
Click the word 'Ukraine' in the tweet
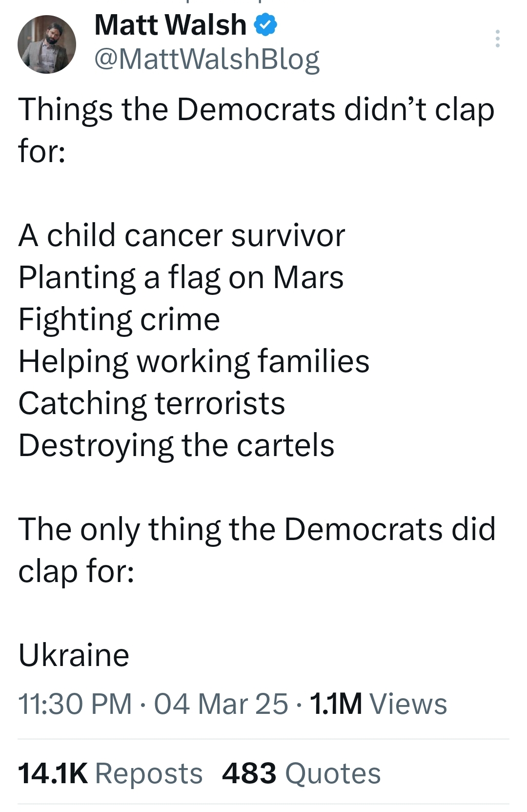pyautogui.click(x=74, y=655)
